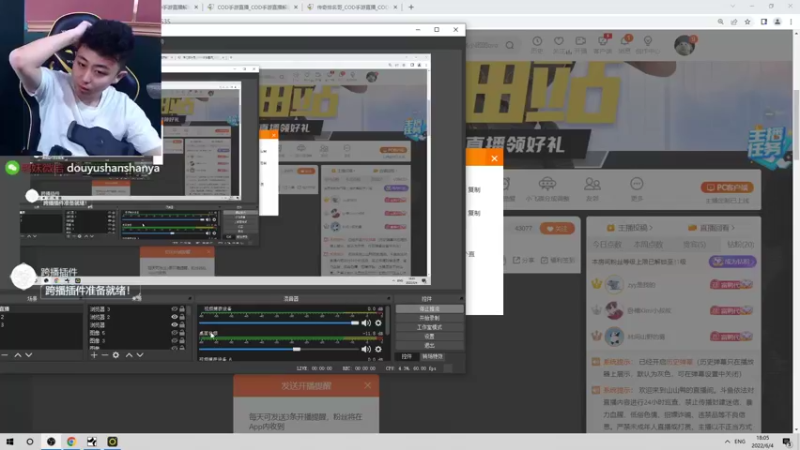Move selected scene up arrow
Image resolution: width=800 pixels, height=450 pixels.
pos(18,355)
